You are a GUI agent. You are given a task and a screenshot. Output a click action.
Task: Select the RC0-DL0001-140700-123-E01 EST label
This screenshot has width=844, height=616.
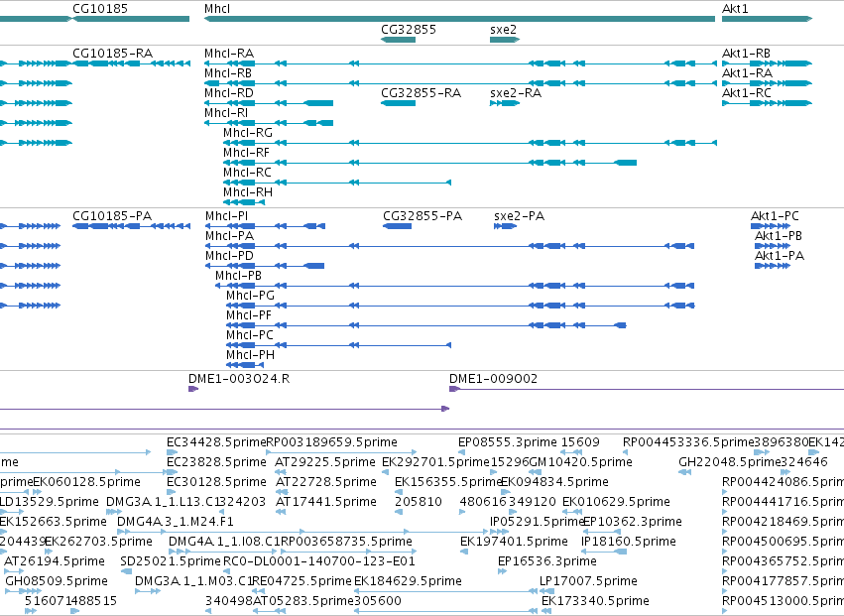(x=319, y=561)
